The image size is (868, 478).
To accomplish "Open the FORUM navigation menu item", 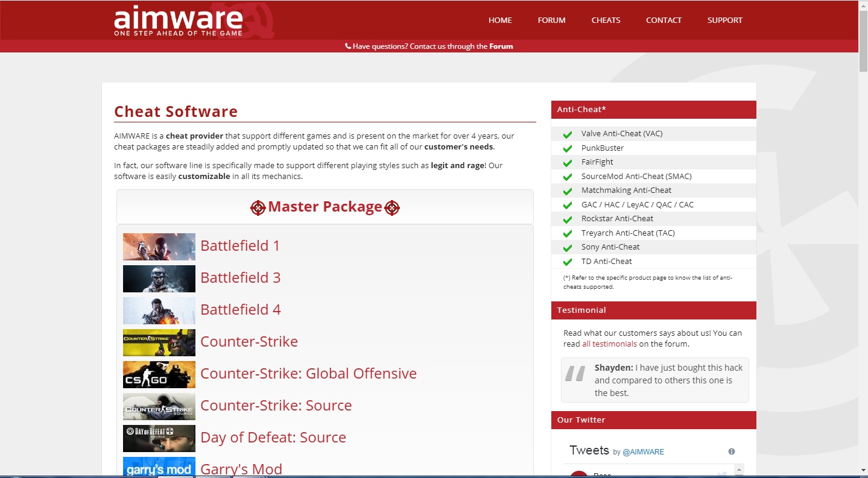I will point(551,20).
